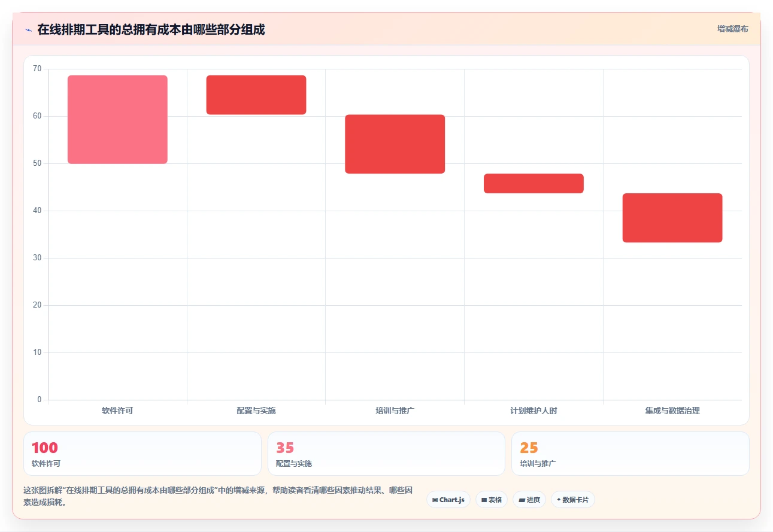
Task: Click the chart title 在线排期工具的总拥有成本由哪些部分组成
Action: click(x=151, y=29)
